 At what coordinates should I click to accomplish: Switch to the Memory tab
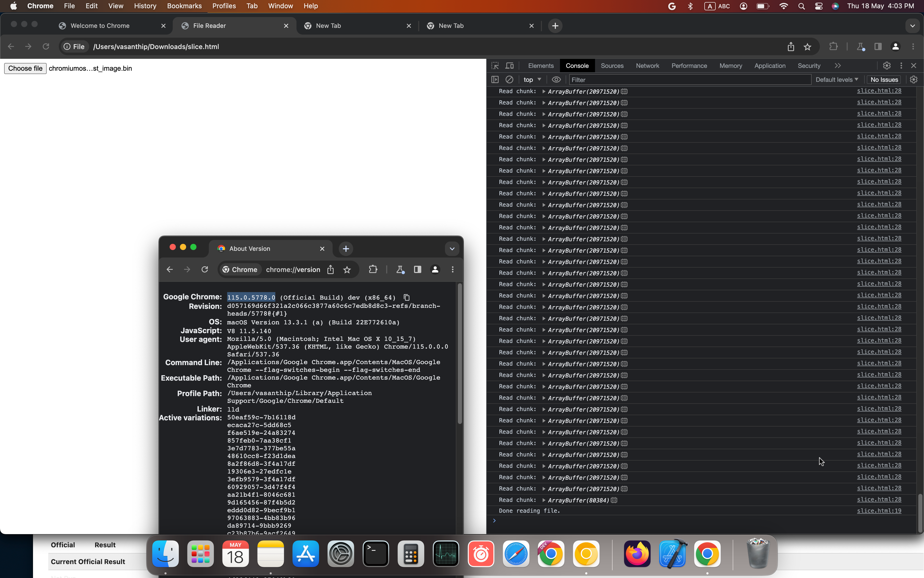pyautogui.click(x=731, y=66)
